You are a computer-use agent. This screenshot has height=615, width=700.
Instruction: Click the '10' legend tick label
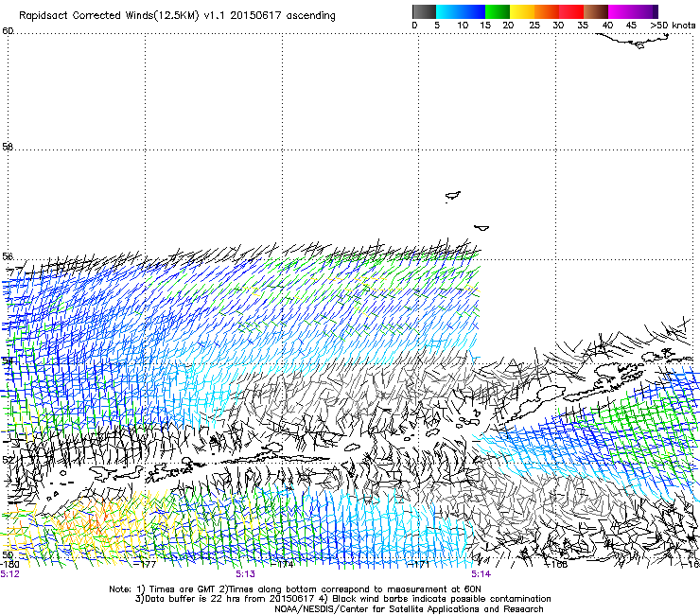point(463,26)
